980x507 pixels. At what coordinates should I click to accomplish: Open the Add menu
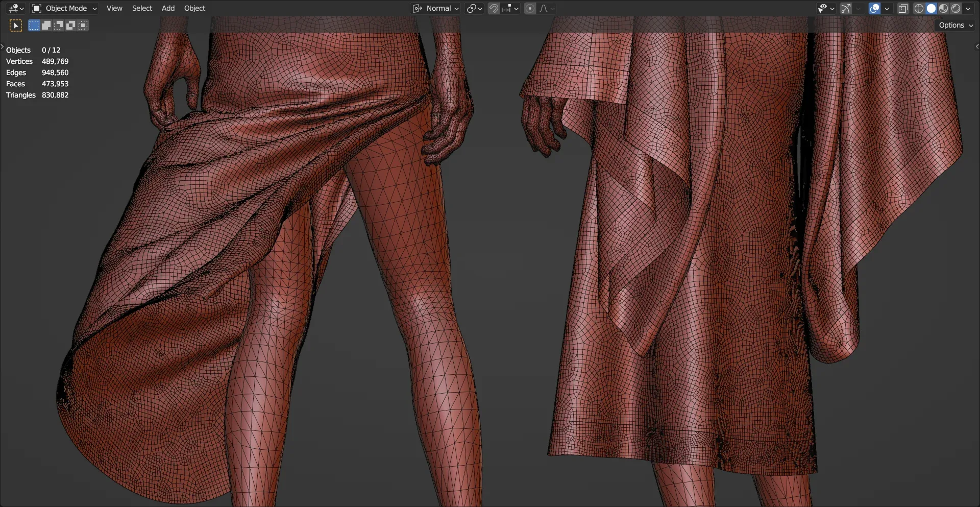[168, 8]
